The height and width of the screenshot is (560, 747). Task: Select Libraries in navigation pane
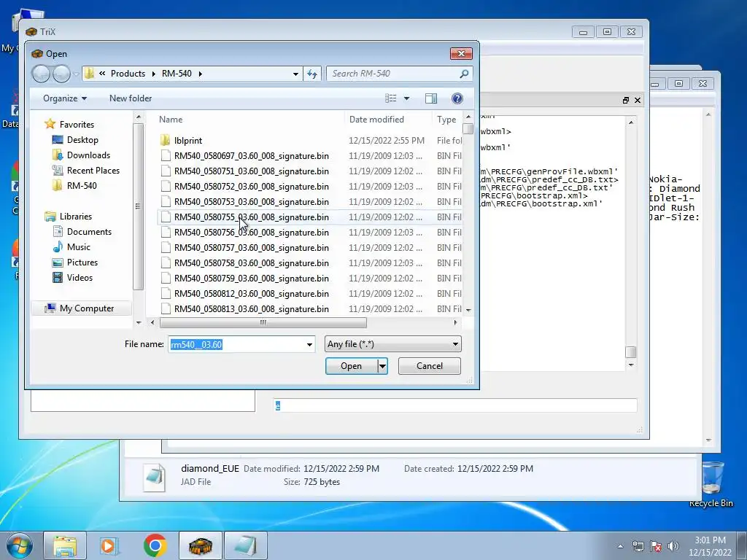(x=75, y=216)
